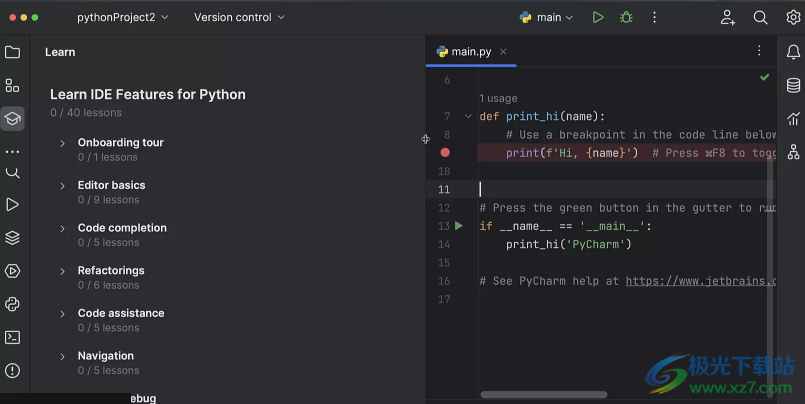Screen dimensions: 805x404
Task: Click editor tab options vertical dots
Action: pos(759,50)
